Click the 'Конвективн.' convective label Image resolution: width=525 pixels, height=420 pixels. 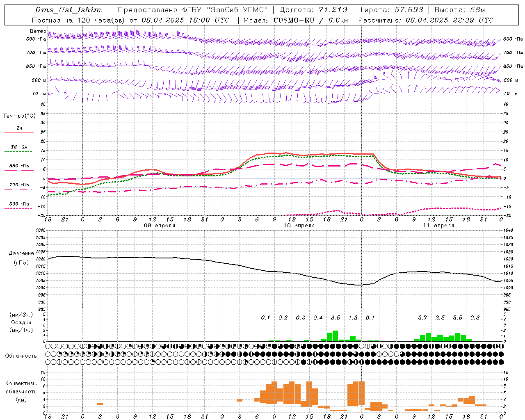[21, 383]
